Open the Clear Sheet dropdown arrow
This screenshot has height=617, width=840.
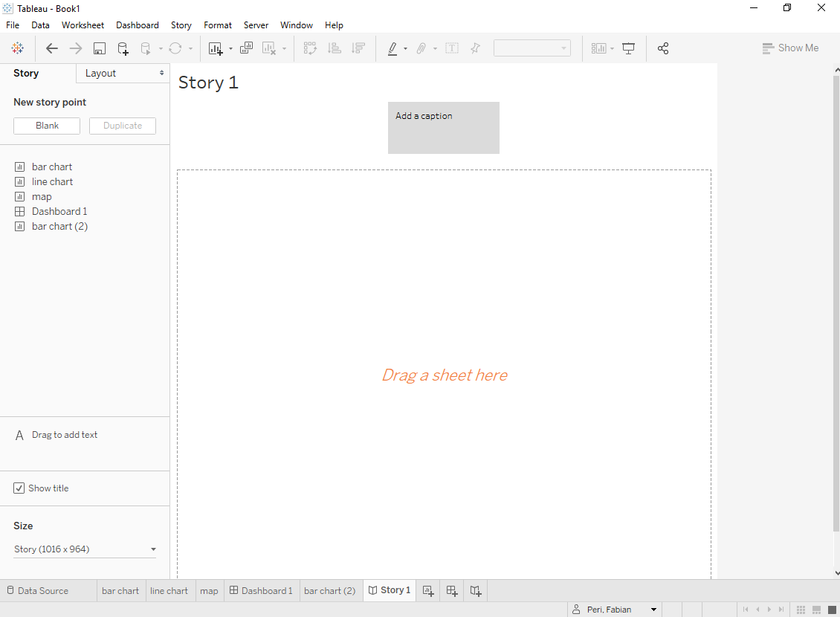285,49
